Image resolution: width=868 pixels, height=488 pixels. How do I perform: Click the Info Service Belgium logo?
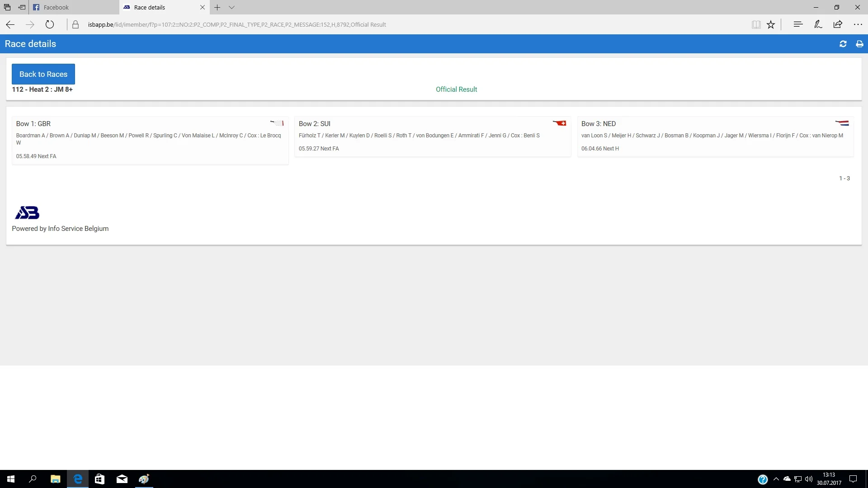27,213
